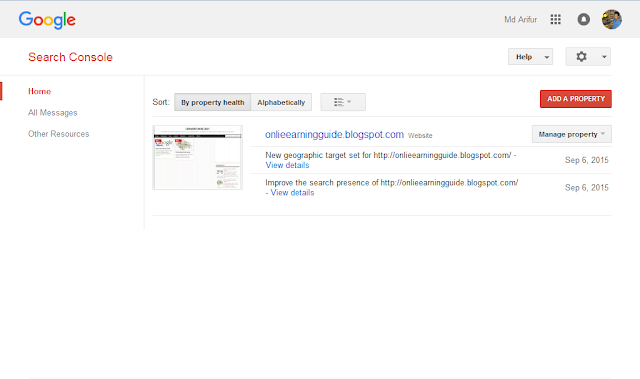Expand the Manage property dropdown
Image resolution: width=640 pixels, height=379 pixels.
pyautogui.click(x=571, y=134)
